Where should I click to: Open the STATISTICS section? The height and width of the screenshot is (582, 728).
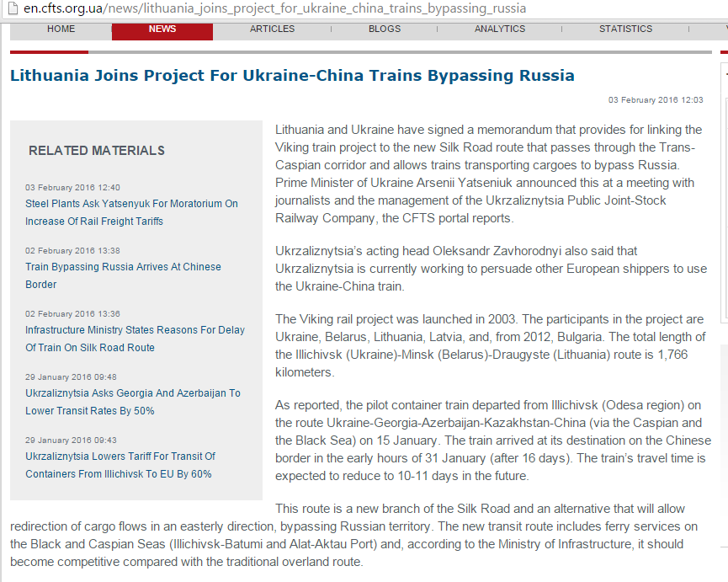625,29
